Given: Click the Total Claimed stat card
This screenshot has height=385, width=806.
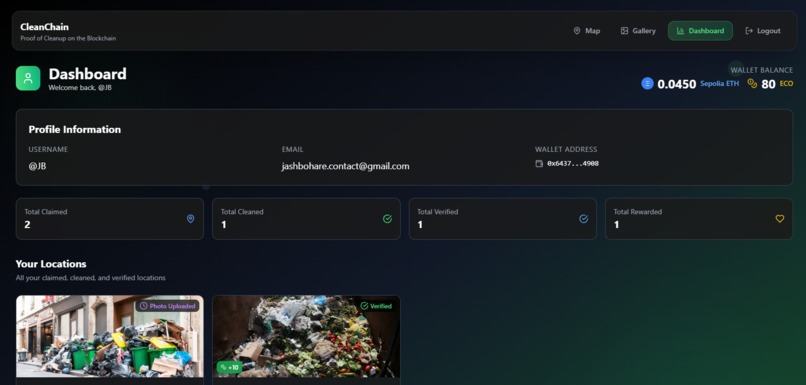Looking at the screenshot, I should coord(110,219).
